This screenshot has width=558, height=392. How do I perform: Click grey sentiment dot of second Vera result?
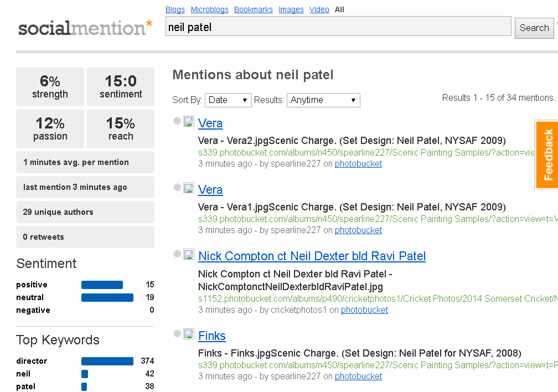point(177,187)
